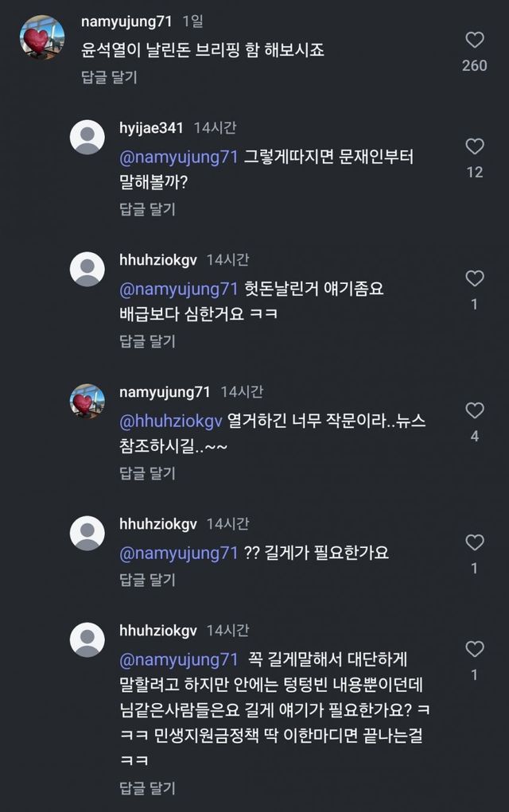Reply to namyujung71's 뉴스 참조하시길 comment
This screenshot has width=509, height=812.
(x=147, y=473)
